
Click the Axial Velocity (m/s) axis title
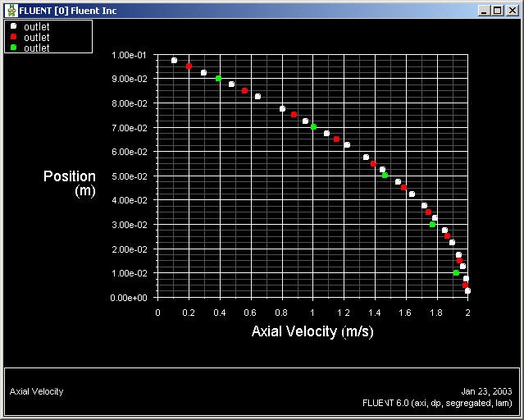pyautogui.click(x=312, y=331)
